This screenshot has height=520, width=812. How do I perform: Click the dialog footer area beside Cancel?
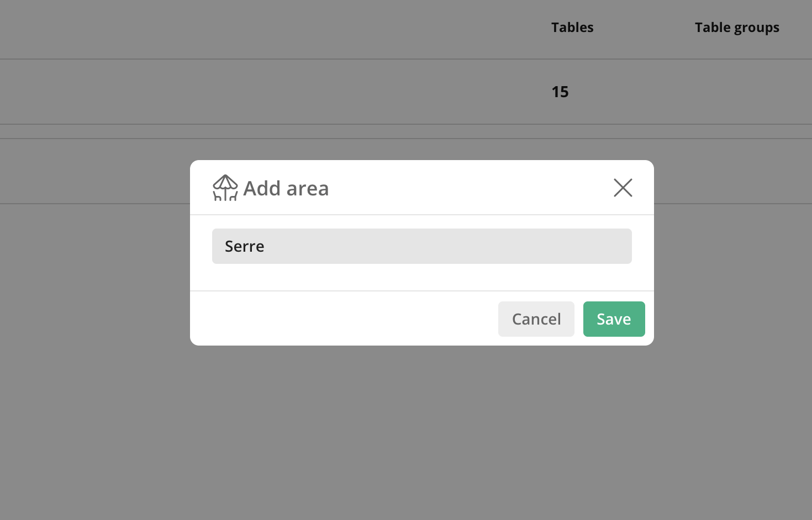point(342,319)
